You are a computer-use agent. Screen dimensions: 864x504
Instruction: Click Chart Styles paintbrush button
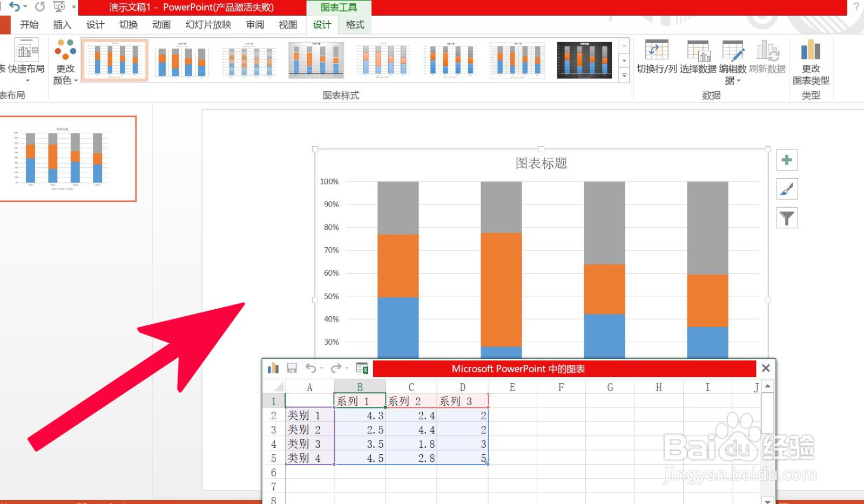[787, 189]
